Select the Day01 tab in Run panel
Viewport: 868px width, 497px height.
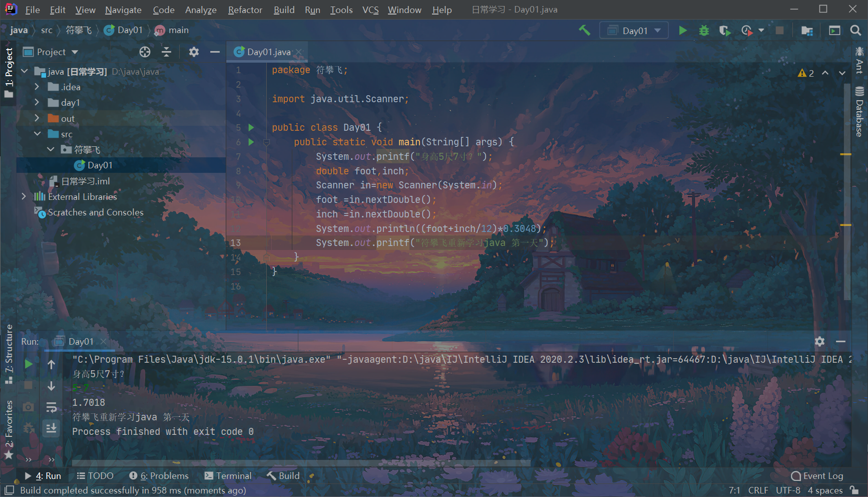tap(81, 341)
